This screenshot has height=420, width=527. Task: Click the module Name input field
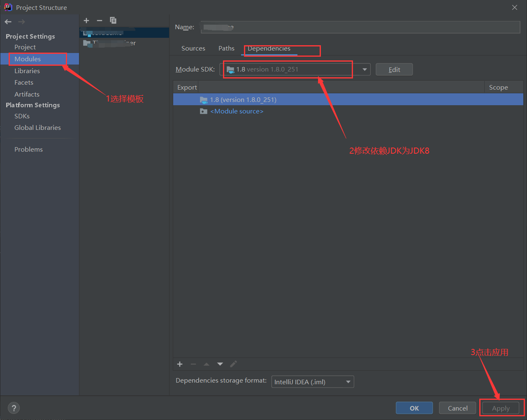(x=360, y=27)
